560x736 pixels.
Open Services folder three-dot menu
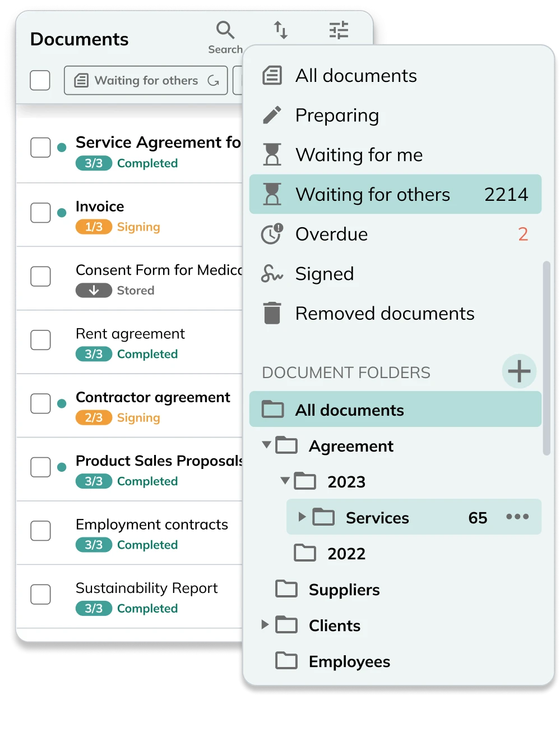point(517,517)
